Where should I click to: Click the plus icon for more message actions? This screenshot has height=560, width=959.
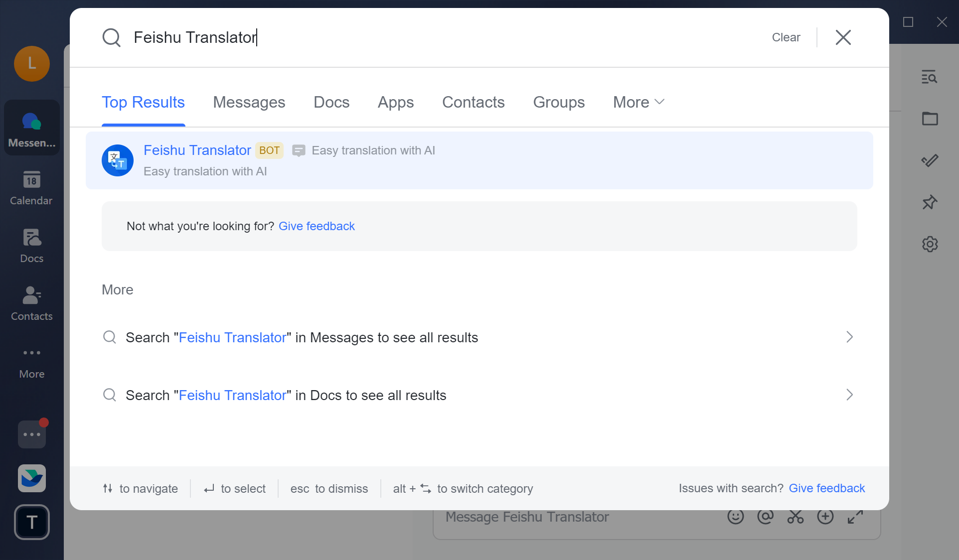[x=825, y=517]
